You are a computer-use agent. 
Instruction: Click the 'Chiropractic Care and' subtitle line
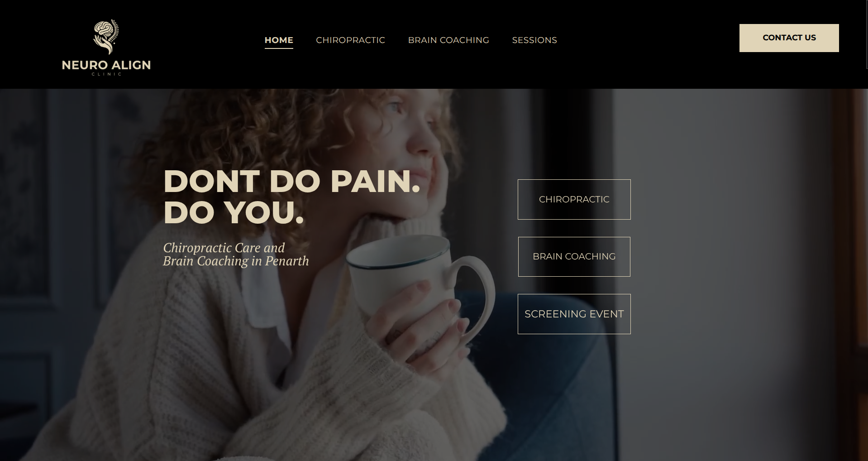click(224, 248)
